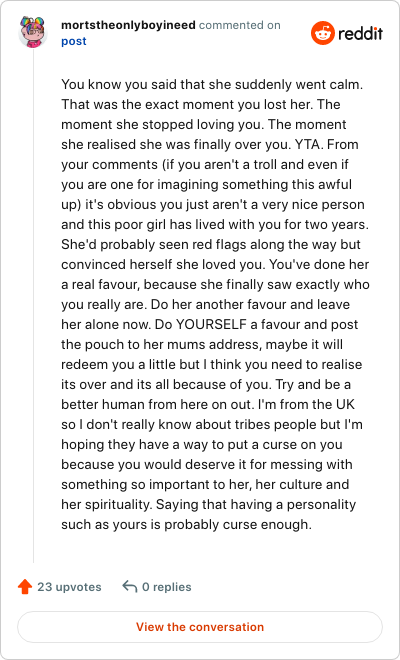Image resolution: width=400 pixels, height=660 pixels.
Task: Click the View the conversation button
Action: click(200, 627)
